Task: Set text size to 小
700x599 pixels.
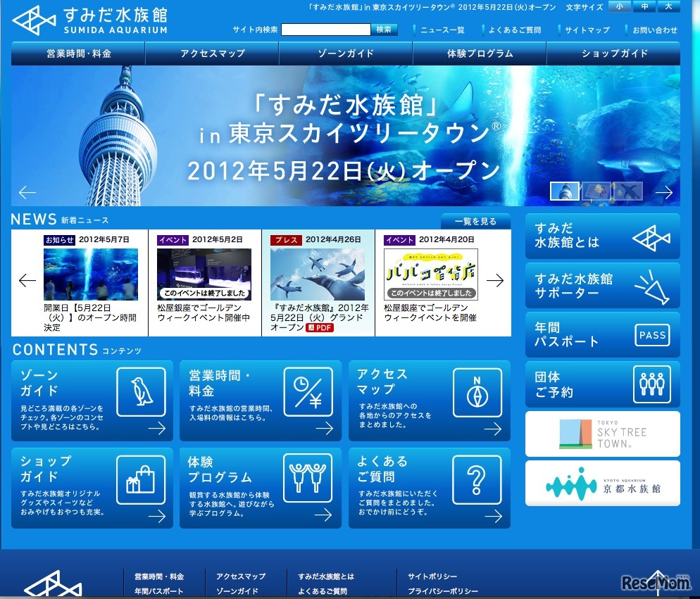Action: pos(620,7)
